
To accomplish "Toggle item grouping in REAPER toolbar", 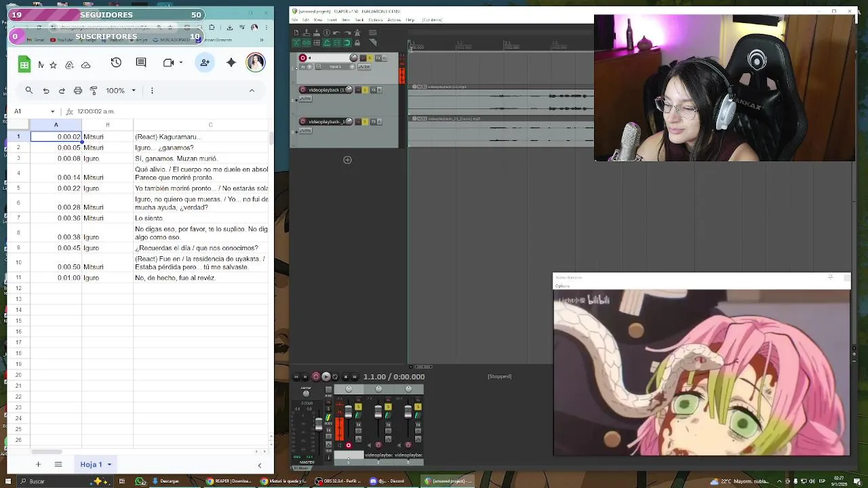I will pos(307,43).
